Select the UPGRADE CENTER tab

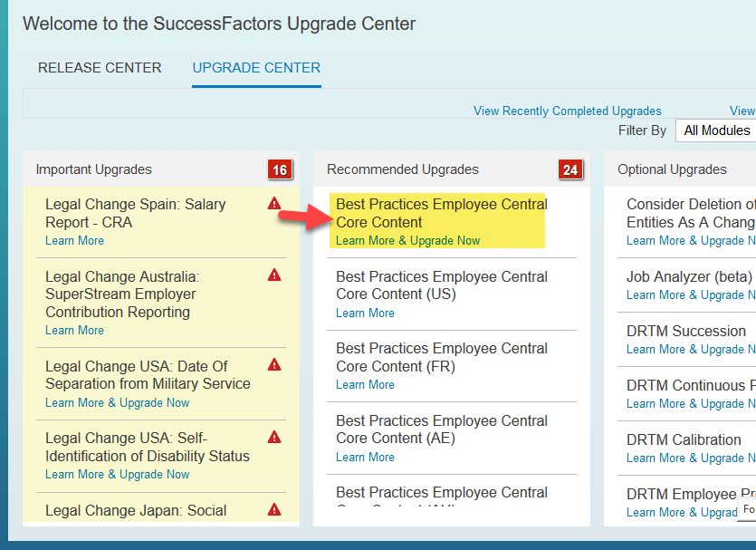pyautogui.click(x=256, y=68)
